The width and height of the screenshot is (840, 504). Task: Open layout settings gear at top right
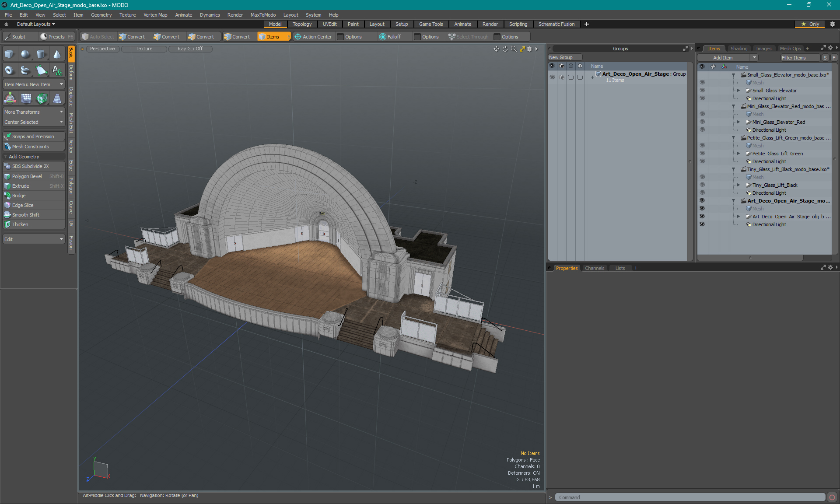[x=833, y=24]
